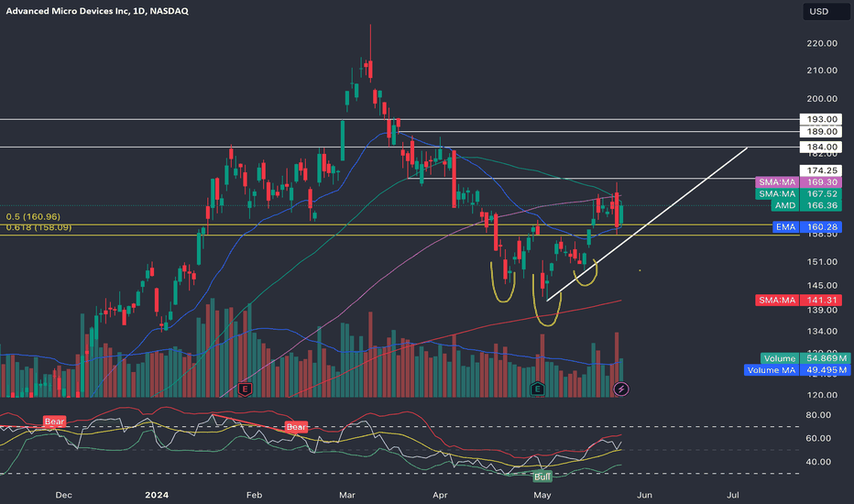Click the May label on time axis
The image size is (854, 504).
(542, 495)
